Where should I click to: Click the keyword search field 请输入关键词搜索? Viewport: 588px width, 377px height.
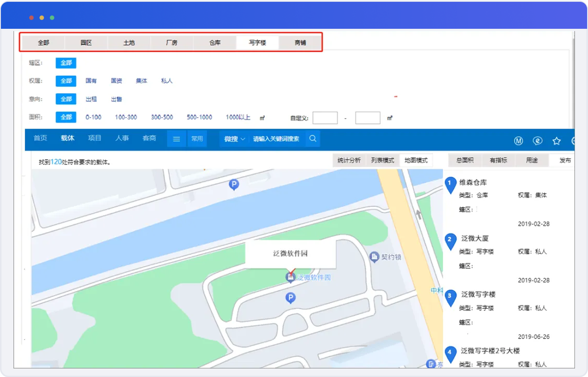pos(276,139)
